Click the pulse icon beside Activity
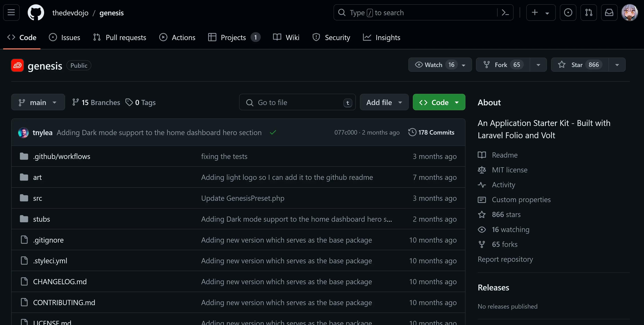 coord(482,185)
